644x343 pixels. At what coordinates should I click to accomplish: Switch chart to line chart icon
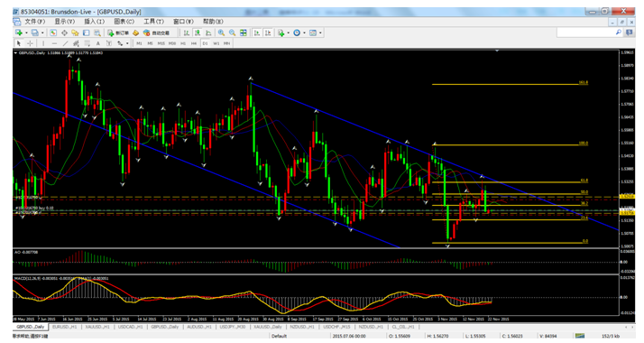pos(208,32)
